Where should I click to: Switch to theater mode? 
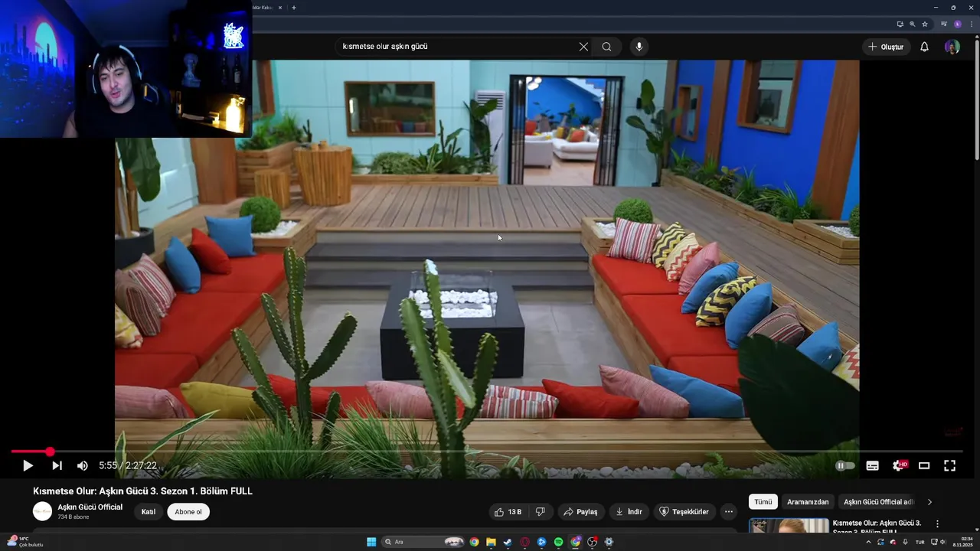click(x=924, y=465)
